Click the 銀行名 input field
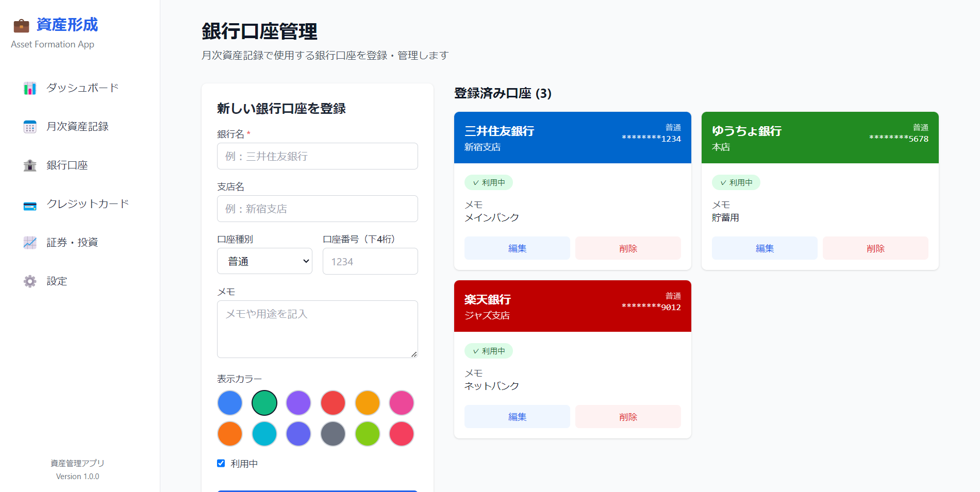Viewport: 980px width, 492px height. coord(317,156)
